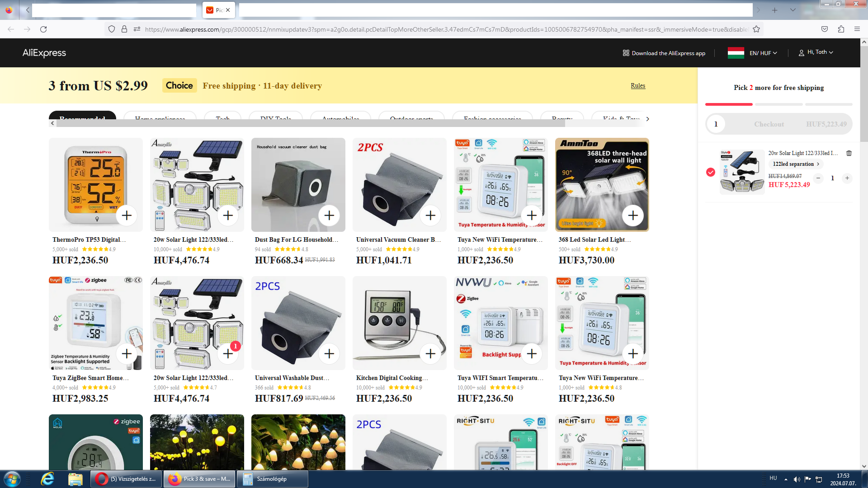Open the Rules link
Image resolution: width=868 pixels, height=488 pixels.
tap(637, 85)
